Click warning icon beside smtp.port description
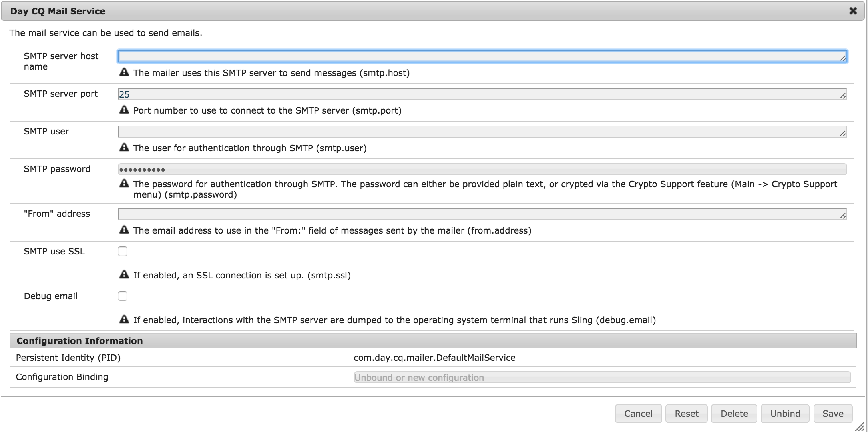 (124, 110)
